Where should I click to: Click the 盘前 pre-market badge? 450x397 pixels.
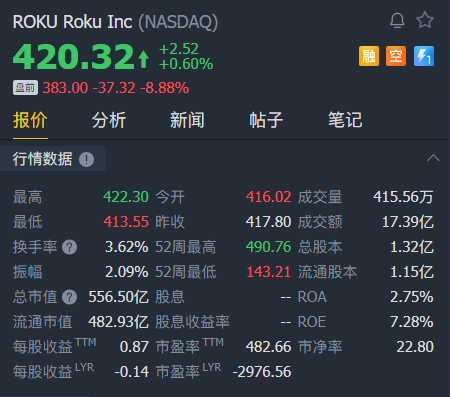(25, 88)
